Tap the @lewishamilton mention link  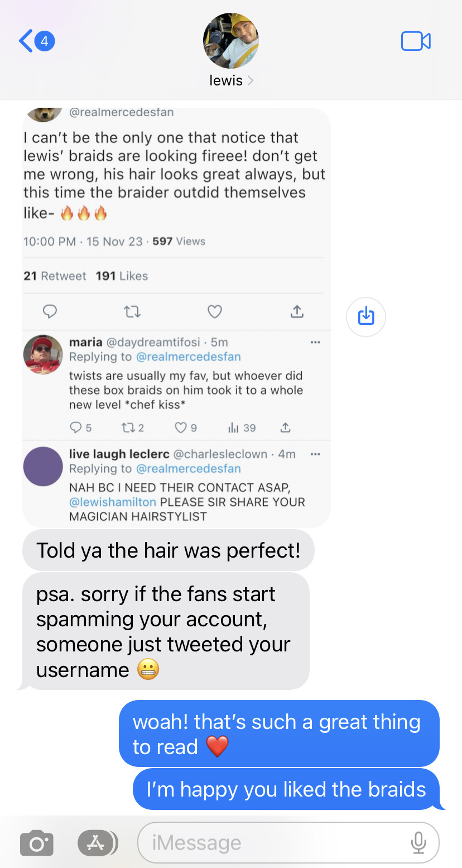click(113, 502)
